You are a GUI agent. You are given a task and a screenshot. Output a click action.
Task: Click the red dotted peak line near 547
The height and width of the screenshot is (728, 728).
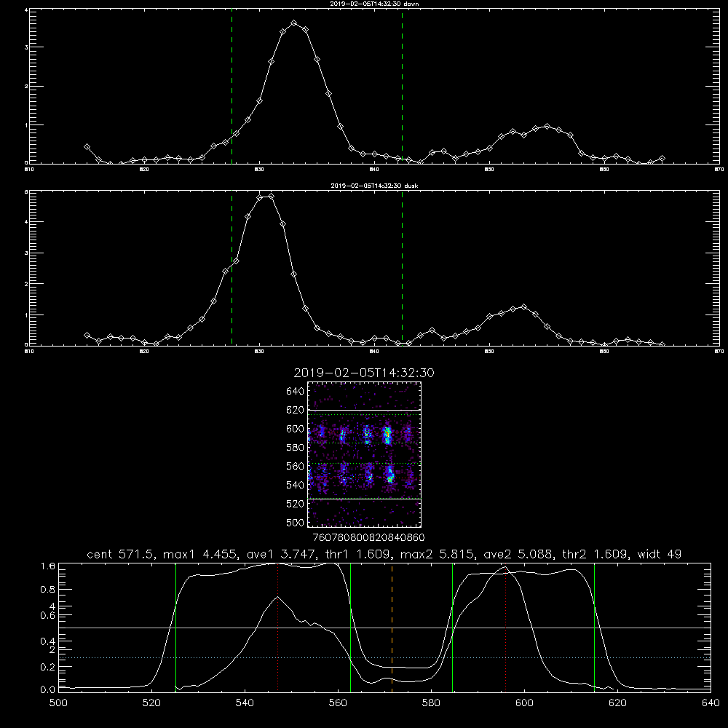coord(277,628)
